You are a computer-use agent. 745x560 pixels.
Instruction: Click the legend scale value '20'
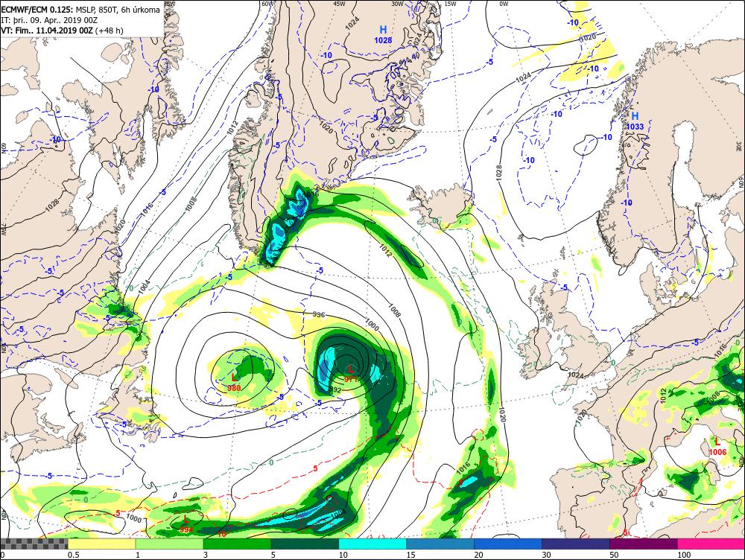478,555
